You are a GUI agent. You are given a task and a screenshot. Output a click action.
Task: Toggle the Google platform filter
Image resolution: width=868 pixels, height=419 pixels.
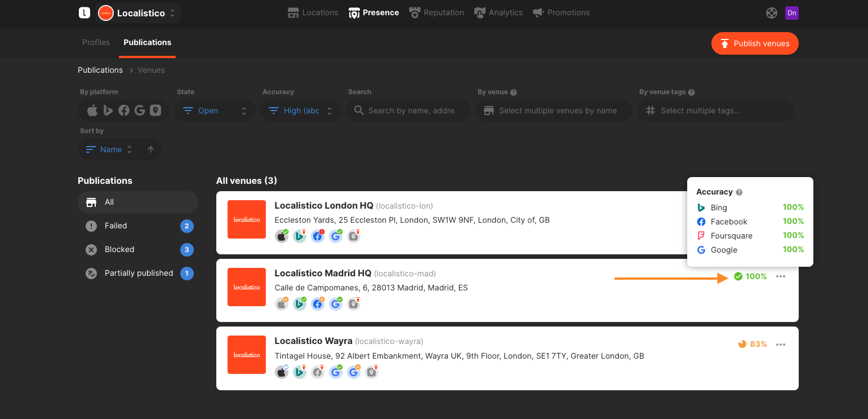click(140, 111)
